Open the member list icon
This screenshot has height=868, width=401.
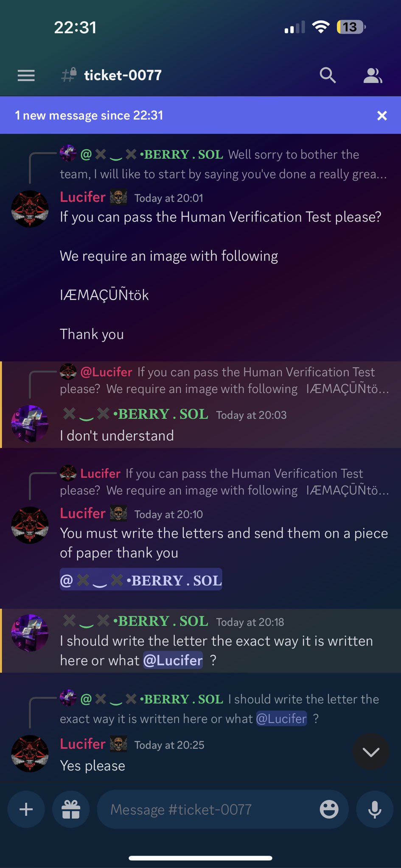click(x=373, y=75)
